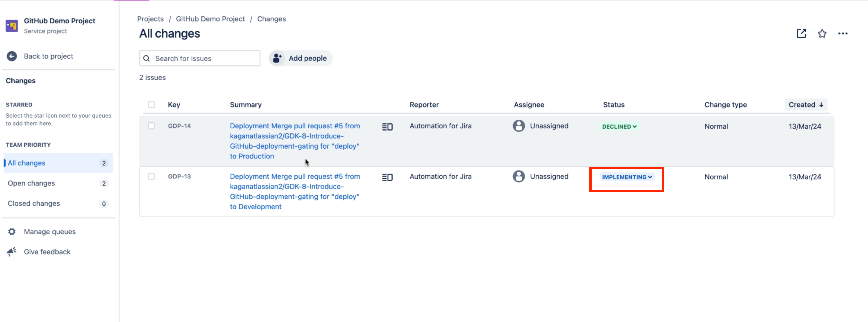The image size is (868, 322).
Task: Star the All changes queue
Action: click(822, 33)
